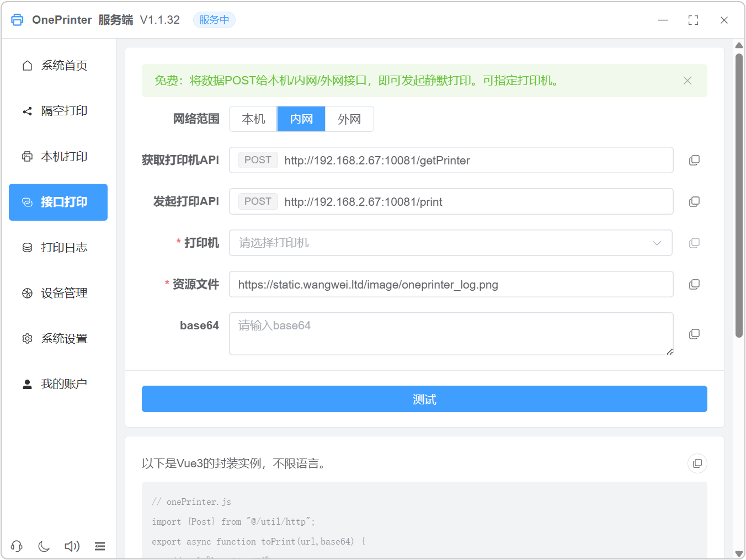746x560 pixels.
Task: Copy the print API URL
Action: pyautogui.click(x=695, y=202)
